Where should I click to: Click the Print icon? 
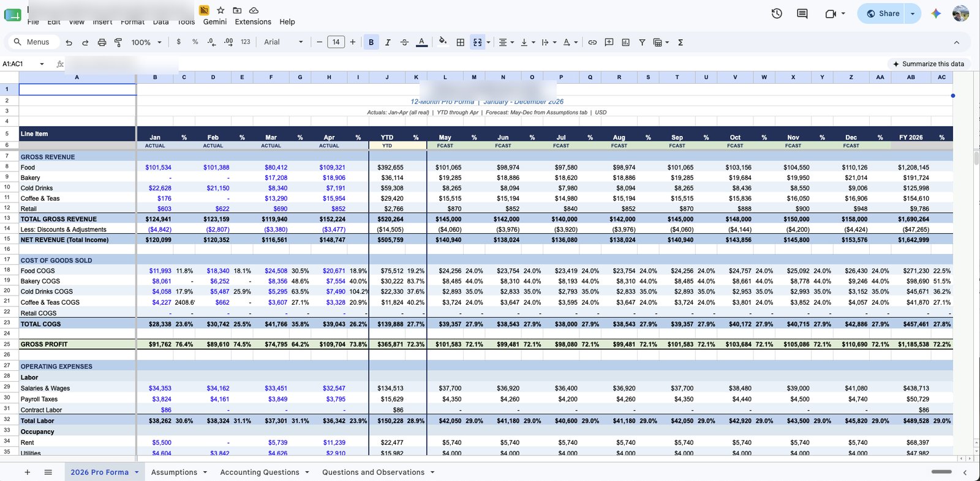click(x=102, y=42)
